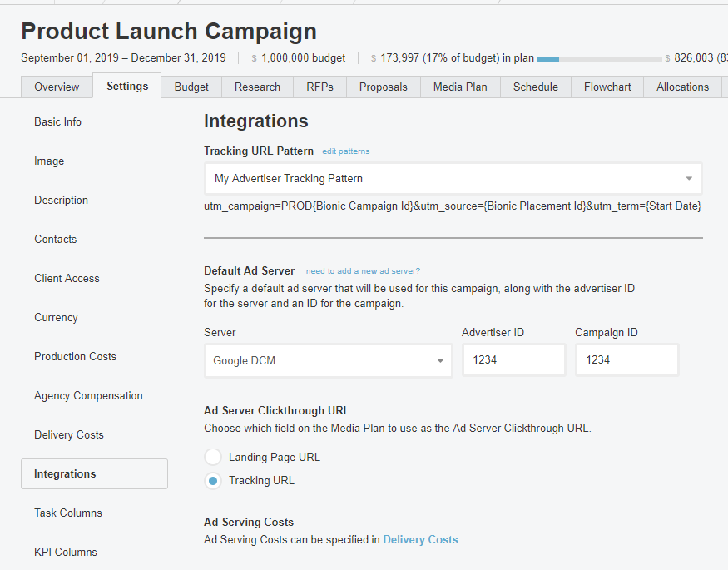Open the Tracking URL Pattern dropdown
Screen dimensions: 728x570
coord(453,178)
